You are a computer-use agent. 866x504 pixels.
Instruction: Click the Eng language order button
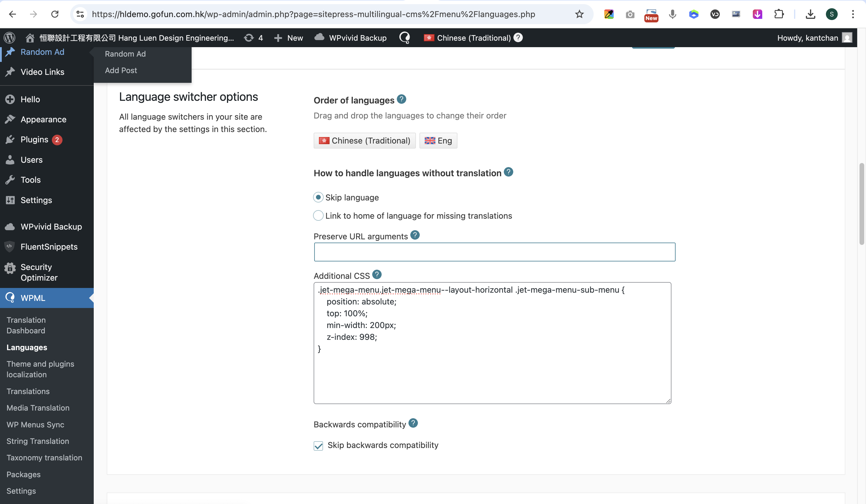click(438, 141)
